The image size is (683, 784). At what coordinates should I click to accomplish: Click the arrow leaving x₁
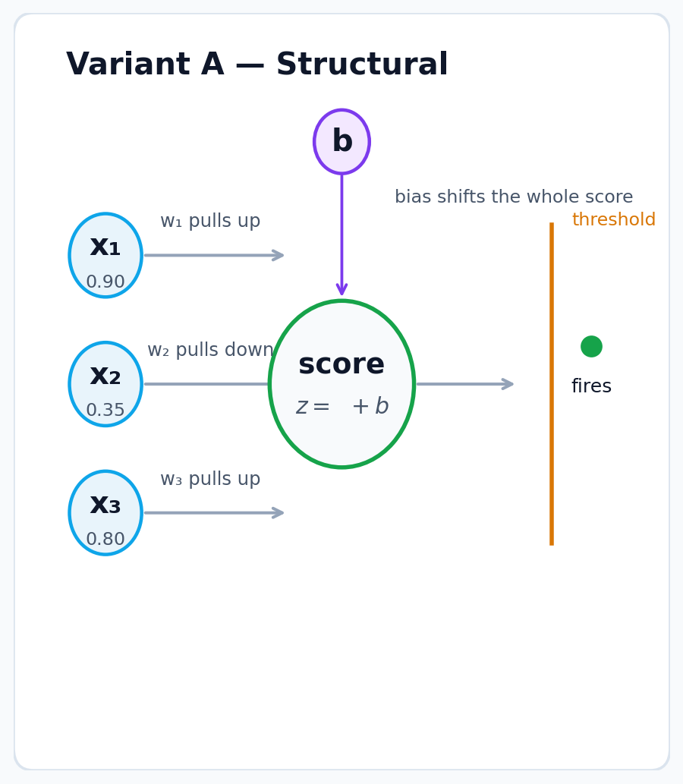(214, 255)
